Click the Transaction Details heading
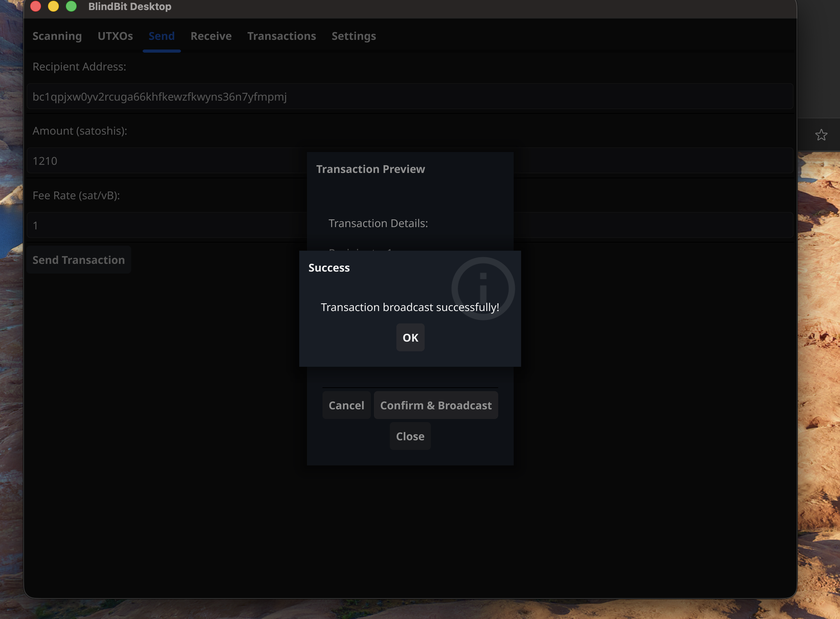 [x=378, y=223]
